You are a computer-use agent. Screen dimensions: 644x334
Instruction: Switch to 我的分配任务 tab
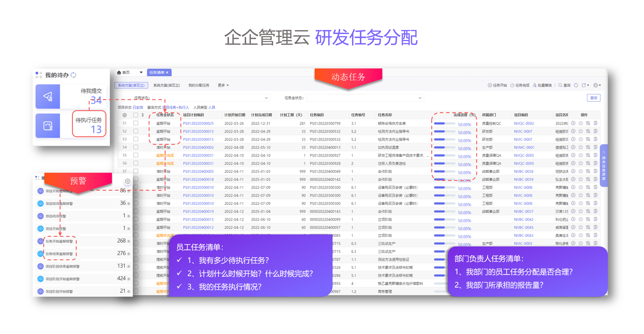(199, 85)
